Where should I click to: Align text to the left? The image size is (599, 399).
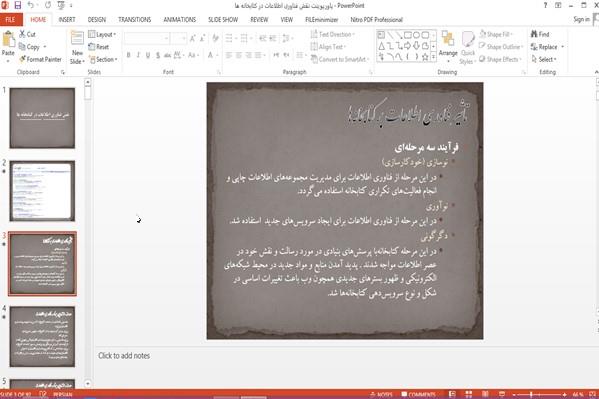click(229, 55)
